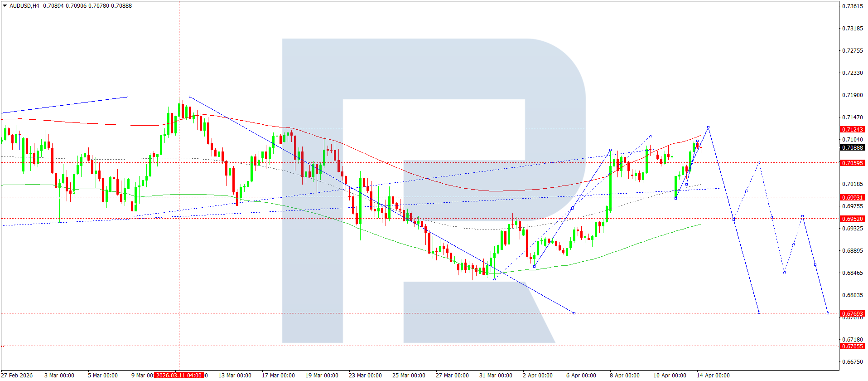Click the 23 Mar 00:00 time axis label

coord(365,375)
